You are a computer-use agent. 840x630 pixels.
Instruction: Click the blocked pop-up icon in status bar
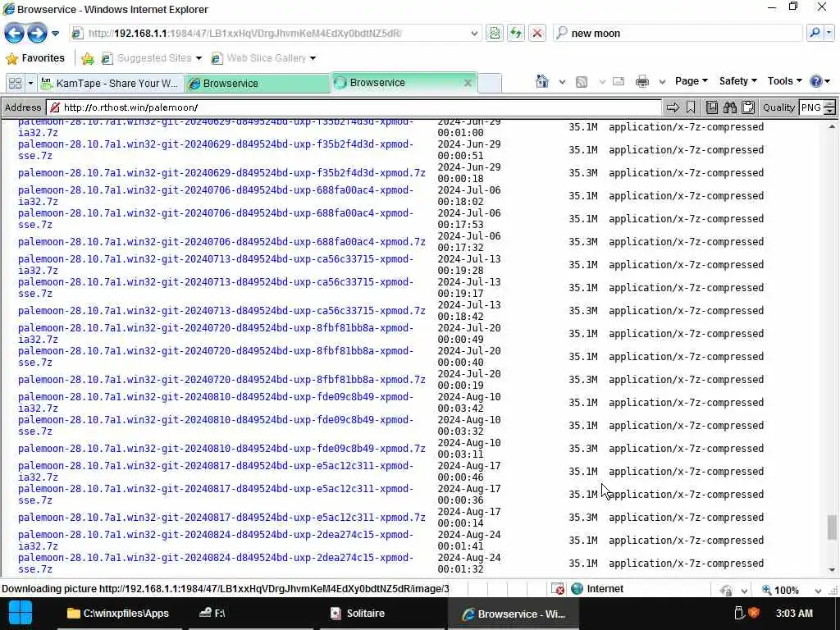[558, 589]
